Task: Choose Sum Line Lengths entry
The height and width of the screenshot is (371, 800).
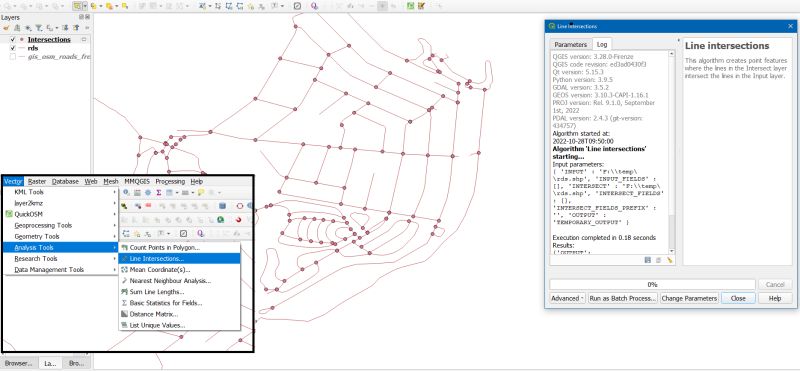Action: [x=179, y=292]
